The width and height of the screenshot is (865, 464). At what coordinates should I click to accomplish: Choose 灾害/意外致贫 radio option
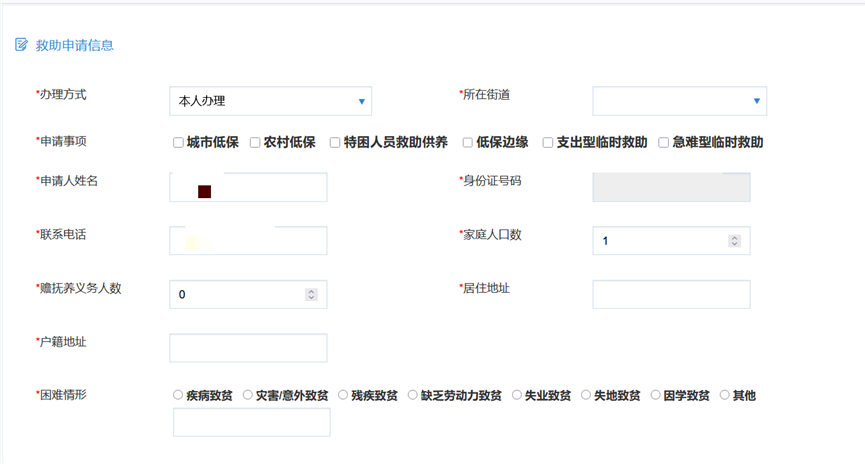[x=247, y=395]
